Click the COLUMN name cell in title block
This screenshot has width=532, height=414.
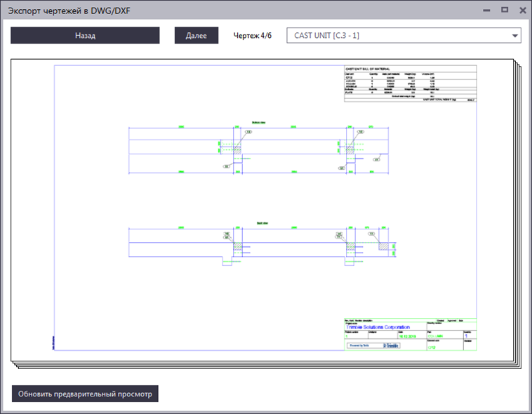click(x=435, y=336)
